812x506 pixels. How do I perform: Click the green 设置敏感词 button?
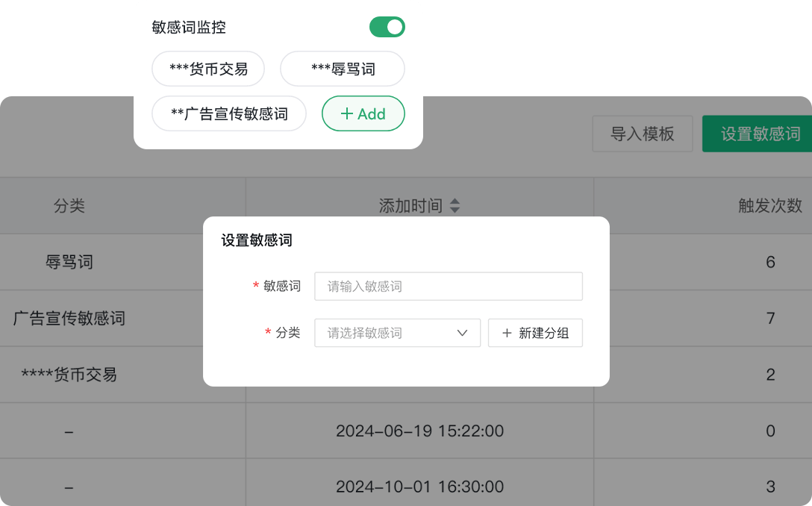pyautogui.click(x=757, y=134)
